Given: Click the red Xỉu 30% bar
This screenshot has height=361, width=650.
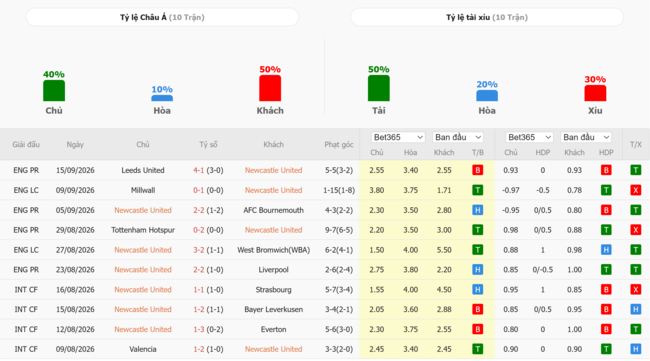Looking at the screenshot, I should click(595, 93).
